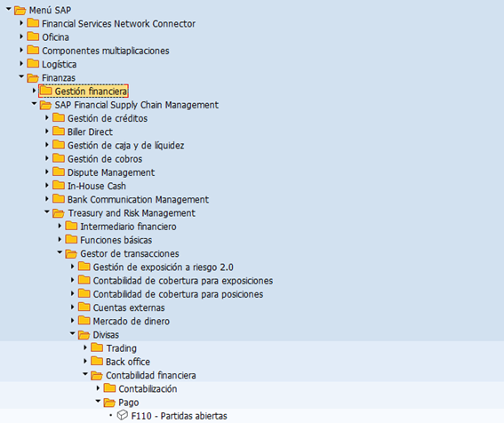
Task: Click the F110 transaction cube icon
Action: point(122,415)
